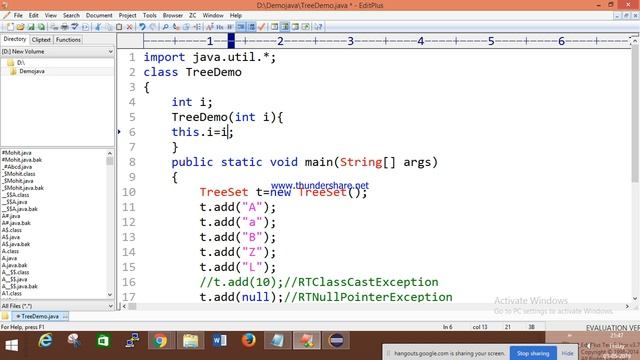Select A.class in file list
Screen dimensions: 640x360
point(10,251)
